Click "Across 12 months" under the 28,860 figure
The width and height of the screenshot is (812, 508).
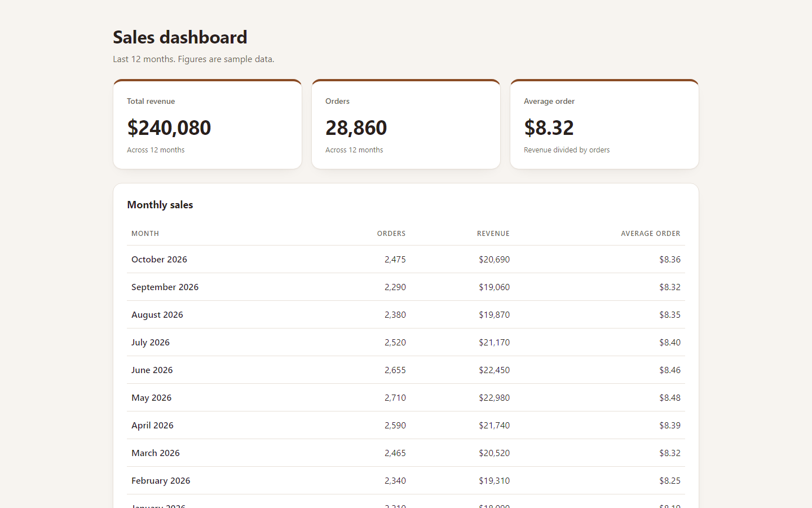(354, 150)
